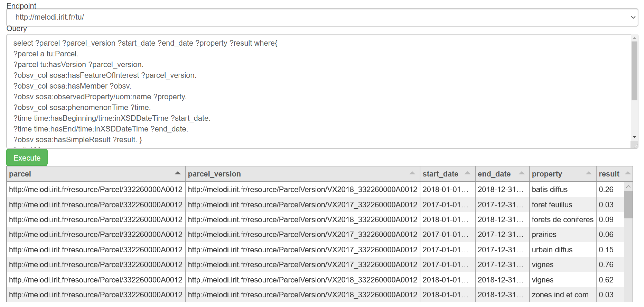Click query box scroll-down arrow
This screenshot has width=644, height=307.
[x=634, y=137]
